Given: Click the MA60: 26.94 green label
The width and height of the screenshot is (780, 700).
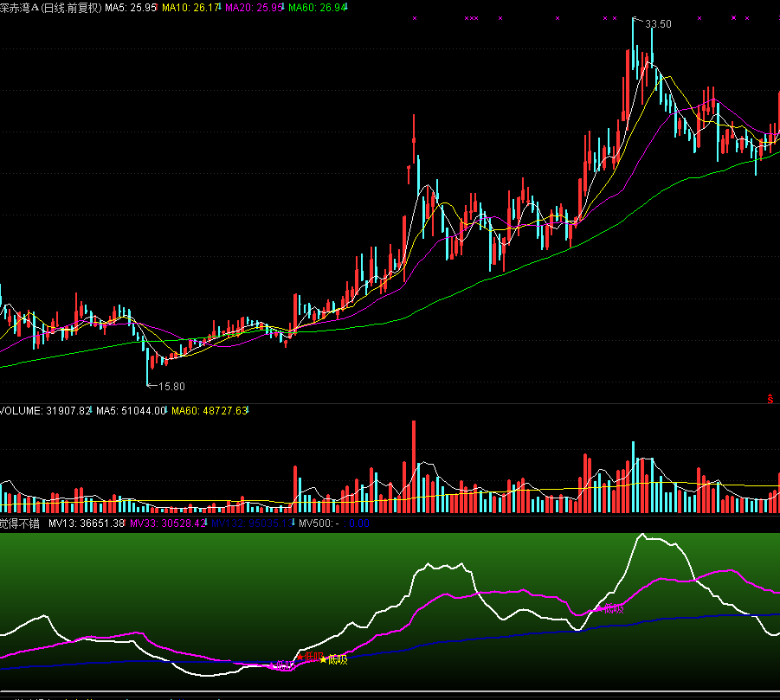Looking at the screenshot, I should tap(318, 8).
